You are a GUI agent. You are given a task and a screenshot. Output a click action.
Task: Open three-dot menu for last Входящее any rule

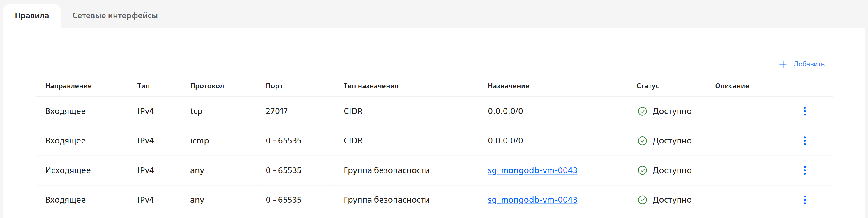(x=804, y=200)
